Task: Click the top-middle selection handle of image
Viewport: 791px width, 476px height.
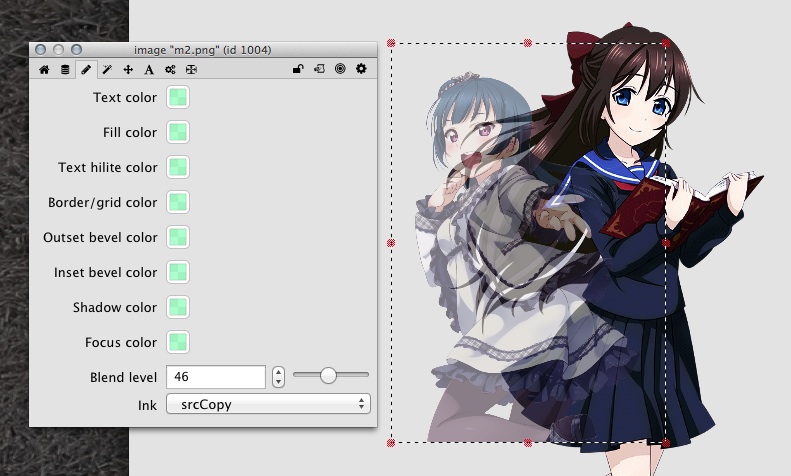Action: pos(528,43)
